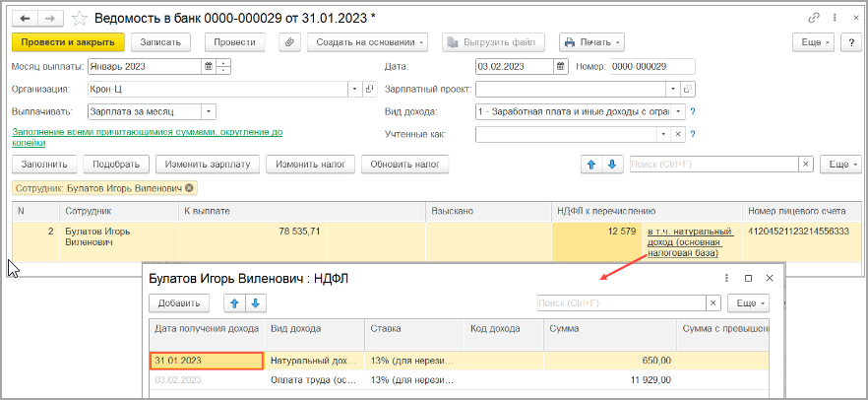Focus the НДФЛ dialog search field
This screenshot has height=400, width=868.
point(622,303)
